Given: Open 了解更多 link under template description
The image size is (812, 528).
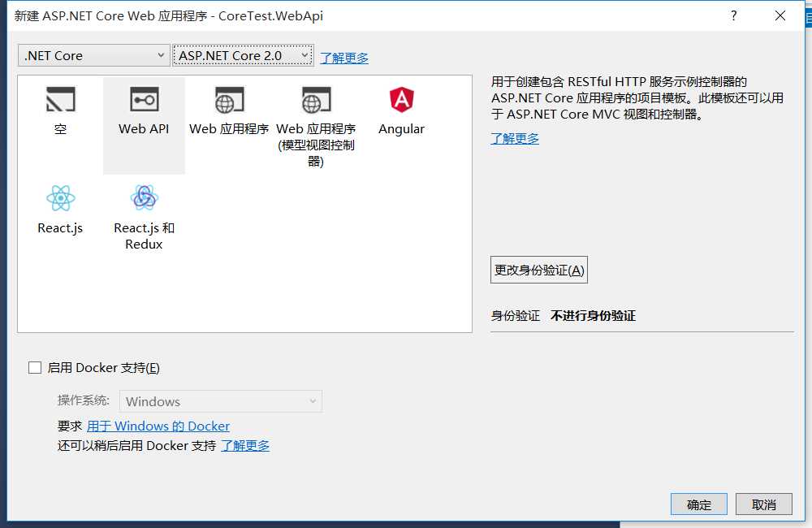Looking at the screenshot, I should [515, 138].
